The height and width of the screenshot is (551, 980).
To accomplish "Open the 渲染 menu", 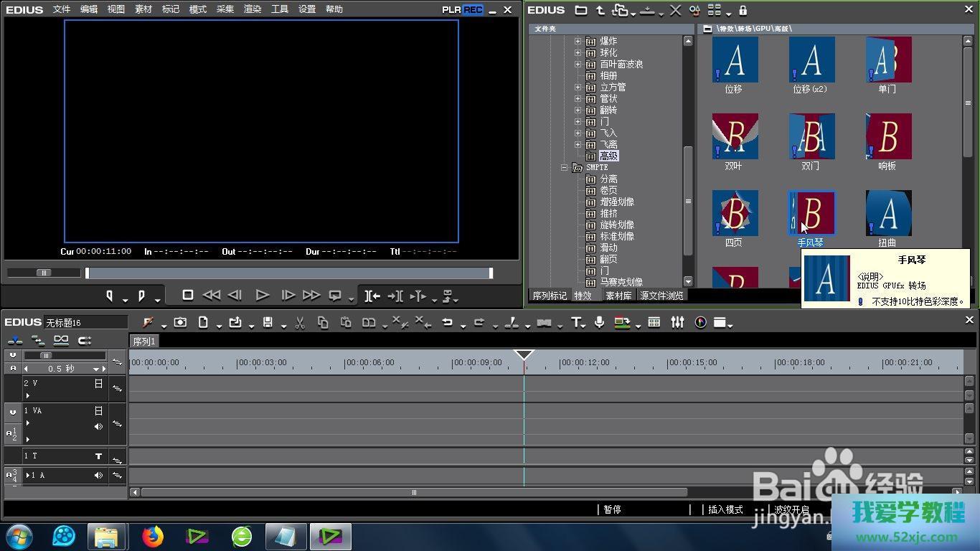I will pyautogui.click(x=253, y=9).
